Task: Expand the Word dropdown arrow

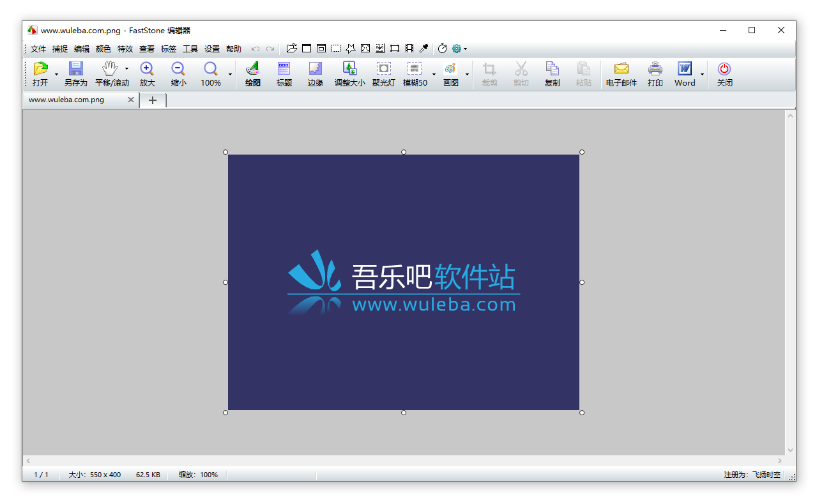Action: tap(702, 75)
